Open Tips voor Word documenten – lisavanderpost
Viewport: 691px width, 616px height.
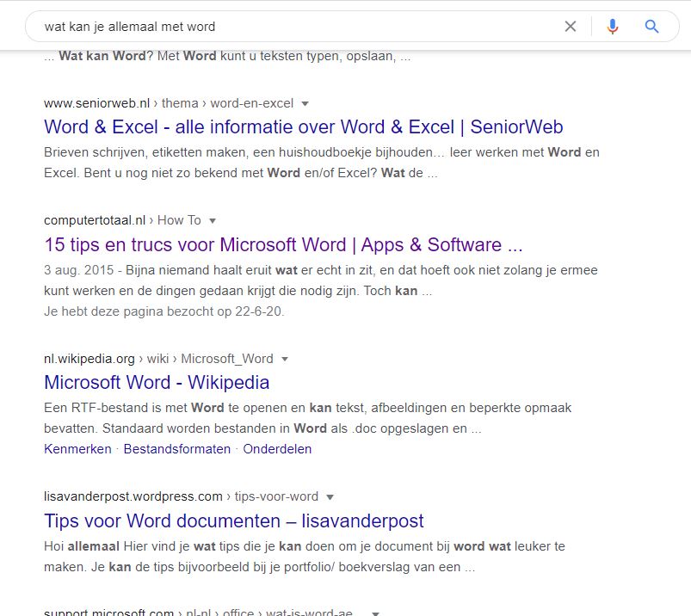233,521
